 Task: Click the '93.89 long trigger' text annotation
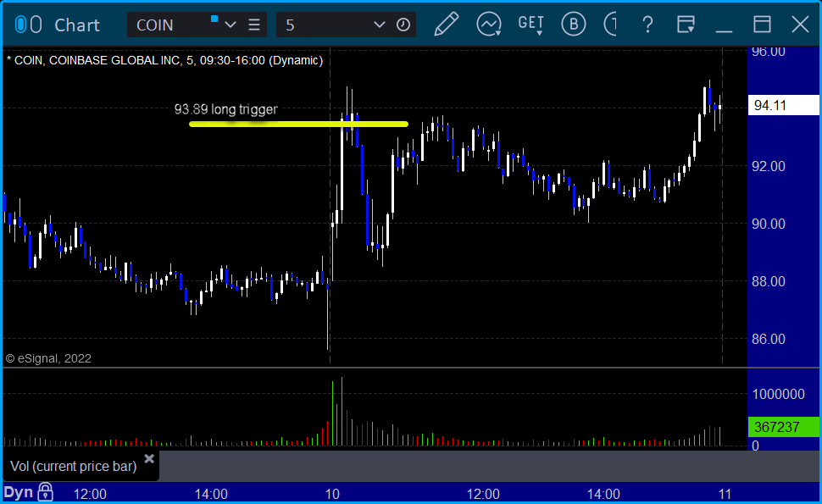[226, 109]
